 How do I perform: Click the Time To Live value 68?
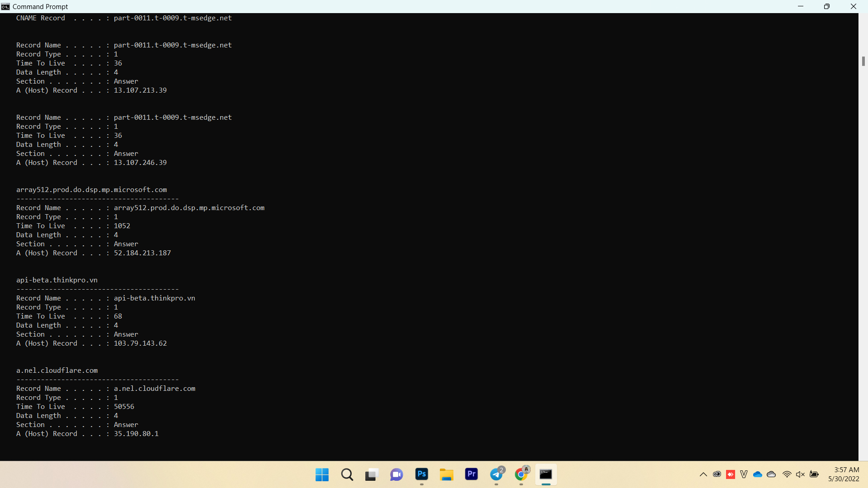[118, 316]
